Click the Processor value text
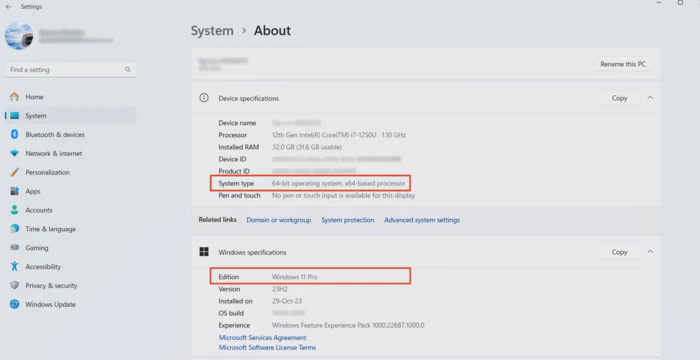The image size is (700, 360). (339, 135)
